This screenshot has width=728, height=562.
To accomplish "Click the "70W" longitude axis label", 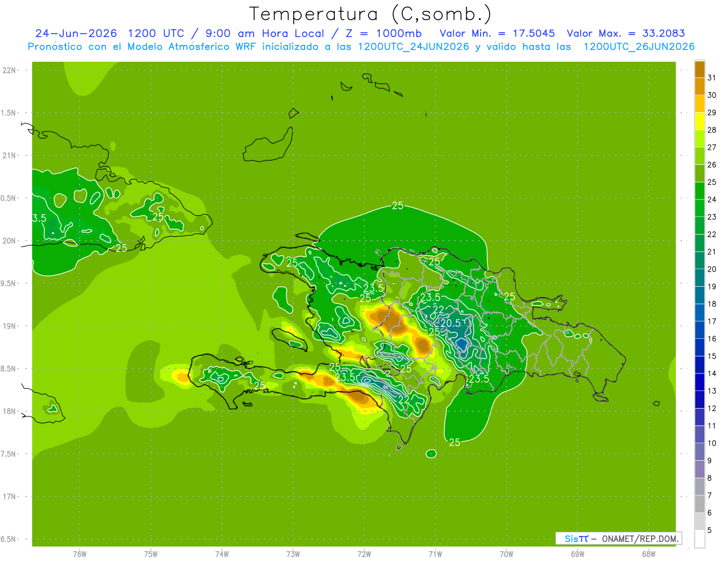I will 507,554.
